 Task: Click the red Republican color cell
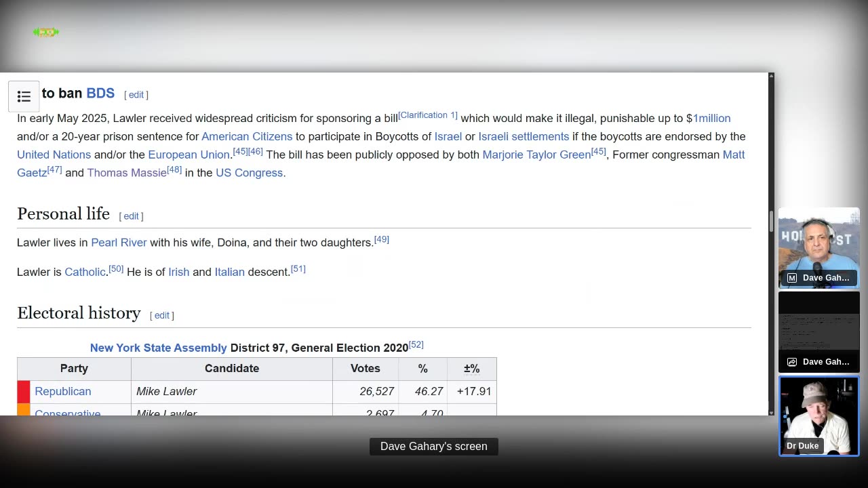(24, 392)
